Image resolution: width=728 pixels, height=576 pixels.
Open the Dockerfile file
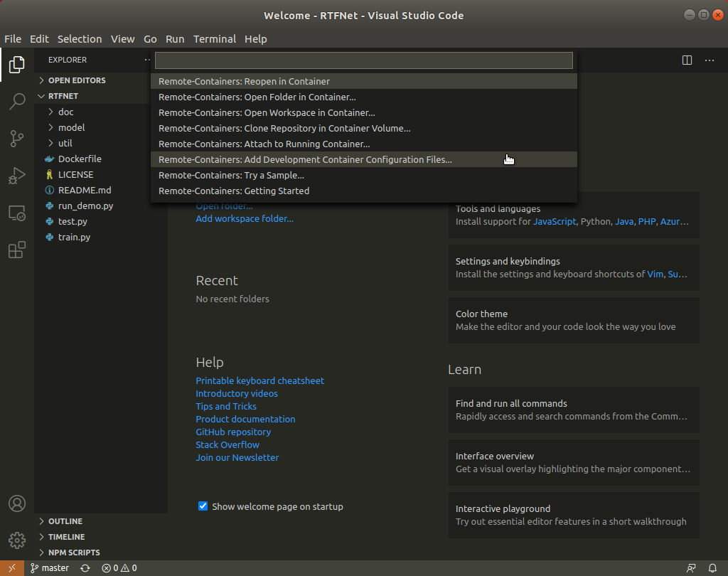101,159
